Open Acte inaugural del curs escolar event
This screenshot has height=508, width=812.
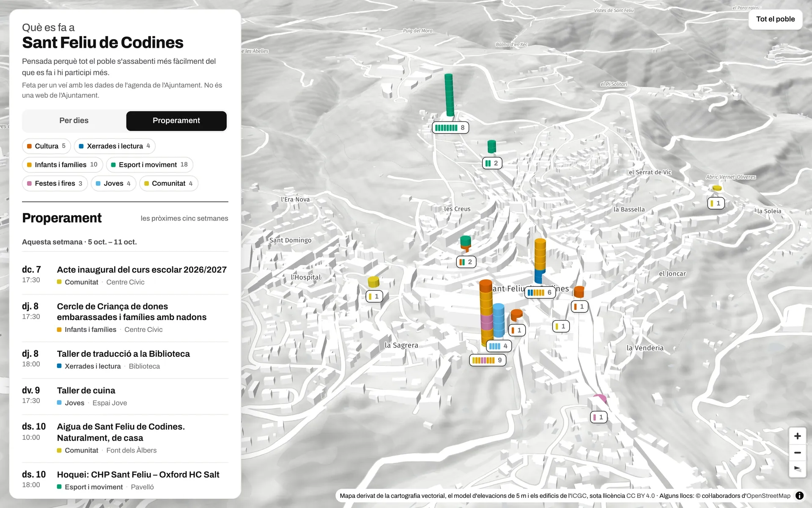click(x=125, y=276)
